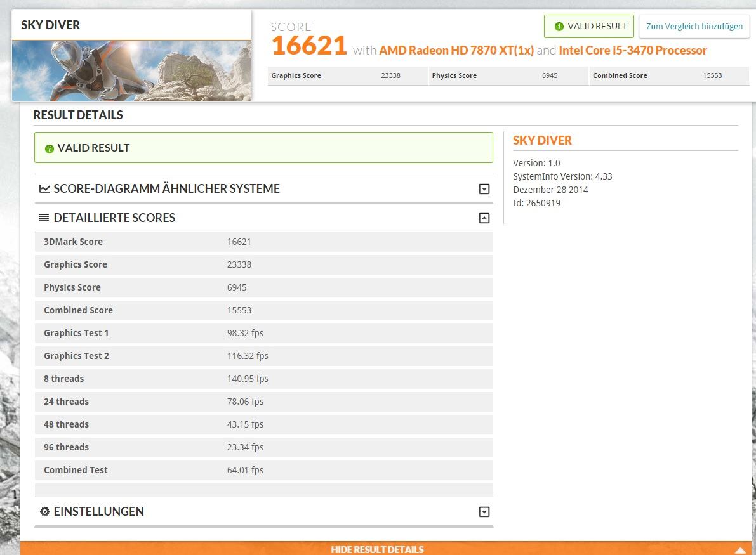
Task: Click the 15553 value in top summary
Action: point(712,75)
